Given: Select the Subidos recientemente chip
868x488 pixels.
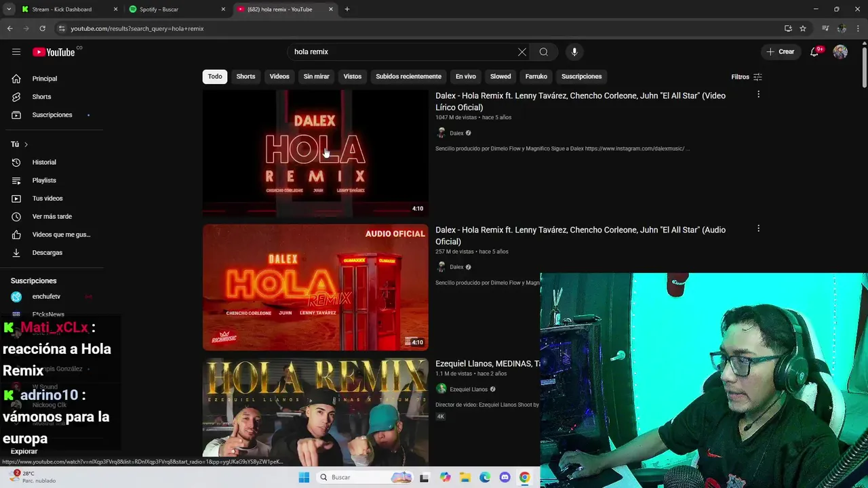Looking at the screenshot, I should pos(408,77).
